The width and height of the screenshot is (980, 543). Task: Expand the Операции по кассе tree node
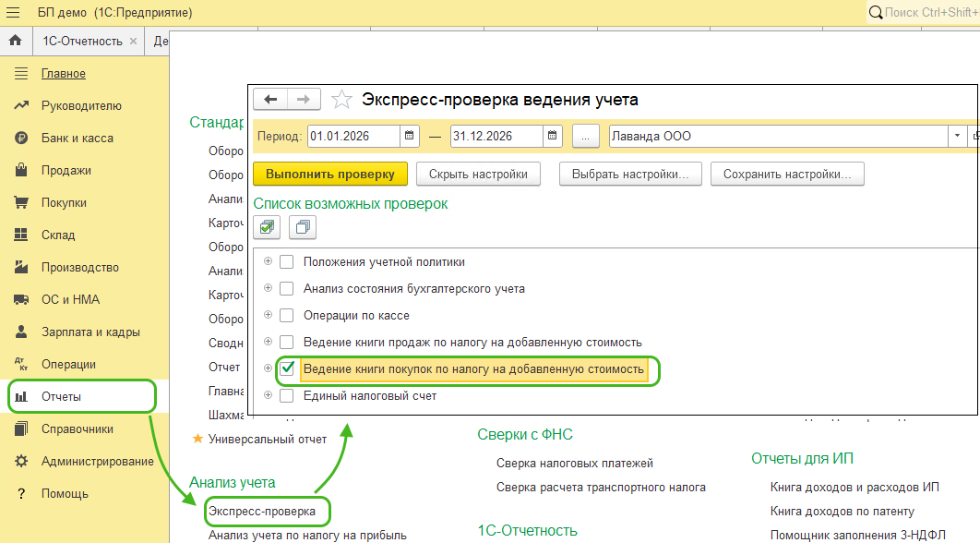269,316
